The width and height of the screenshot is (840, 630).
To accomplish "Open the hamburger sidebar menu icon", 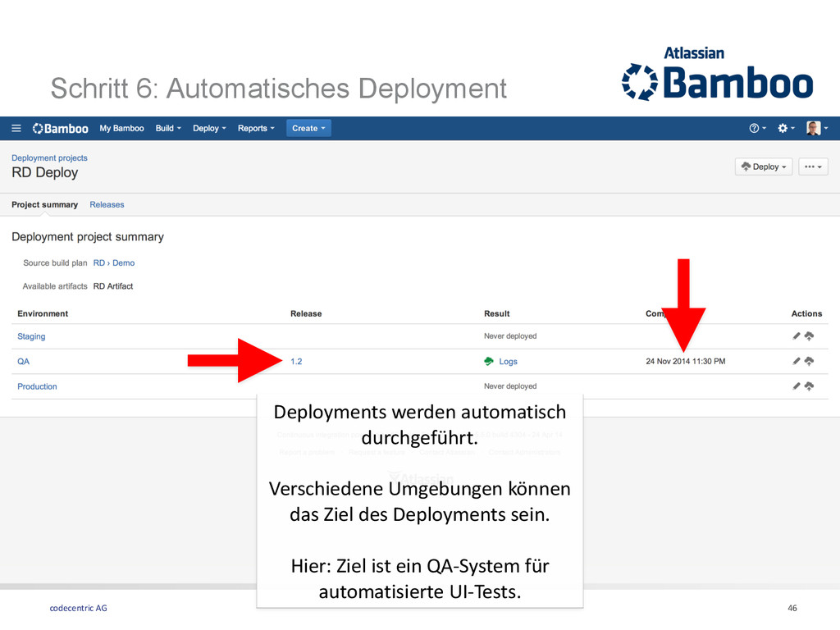I will pyautogui.click(x=16, y=129).
